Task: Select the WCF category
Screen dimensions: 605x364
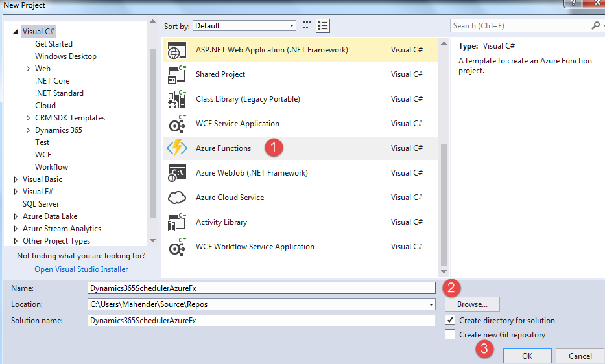Action: coord(43,155)
